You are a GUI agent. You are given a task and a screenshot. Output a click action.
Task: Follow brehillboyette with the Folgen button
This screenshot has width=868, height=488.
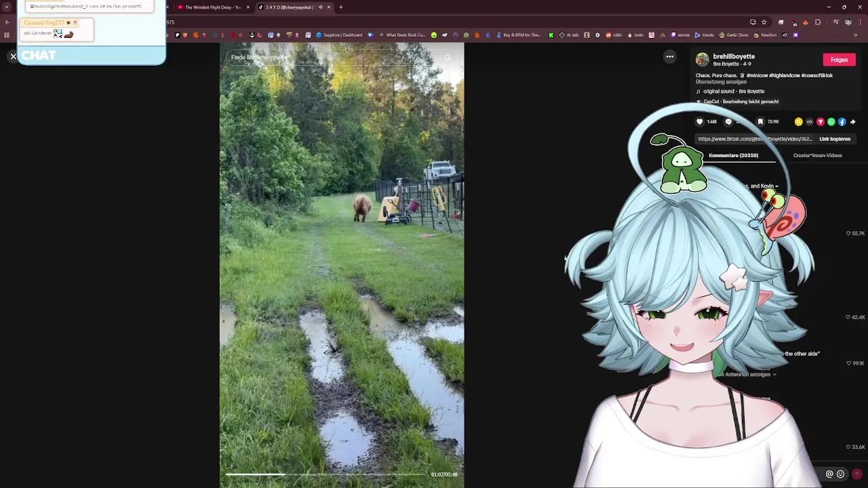coord(839,60)
